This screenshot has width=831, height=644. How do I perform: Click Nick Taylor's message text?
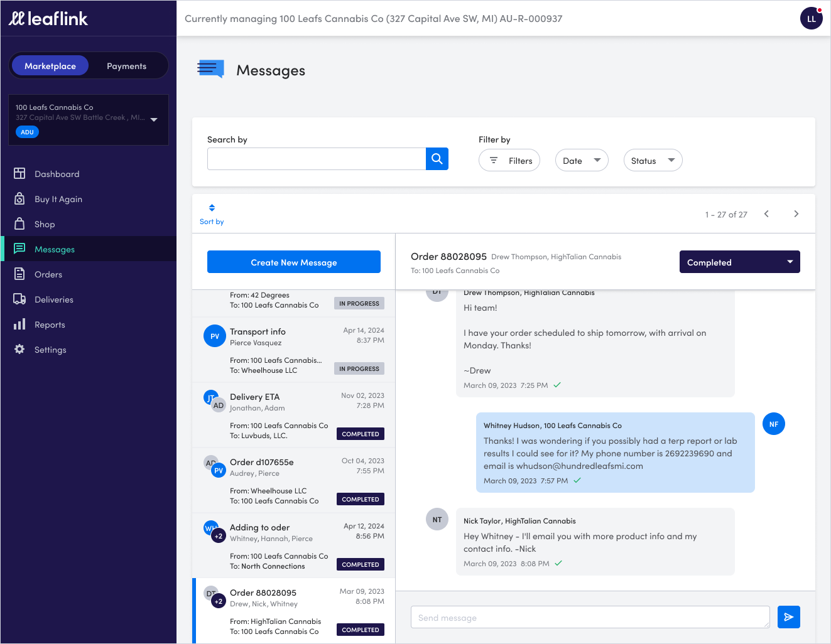[x=580, y=542]
